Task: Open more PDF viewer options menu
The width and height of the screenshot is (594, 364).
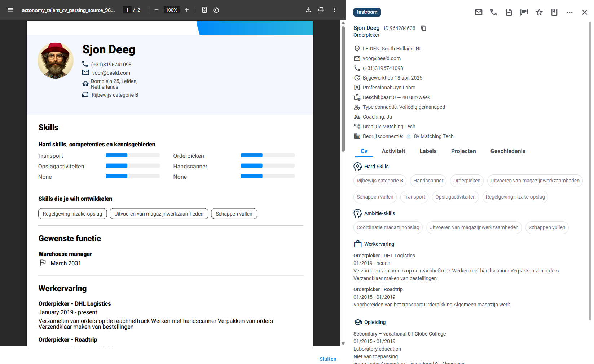Action: point(334,10)
